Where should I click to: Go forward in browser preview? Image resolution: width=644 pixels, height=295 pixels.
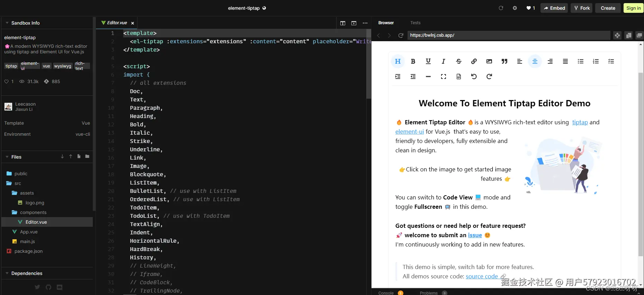tap(389, 35)
